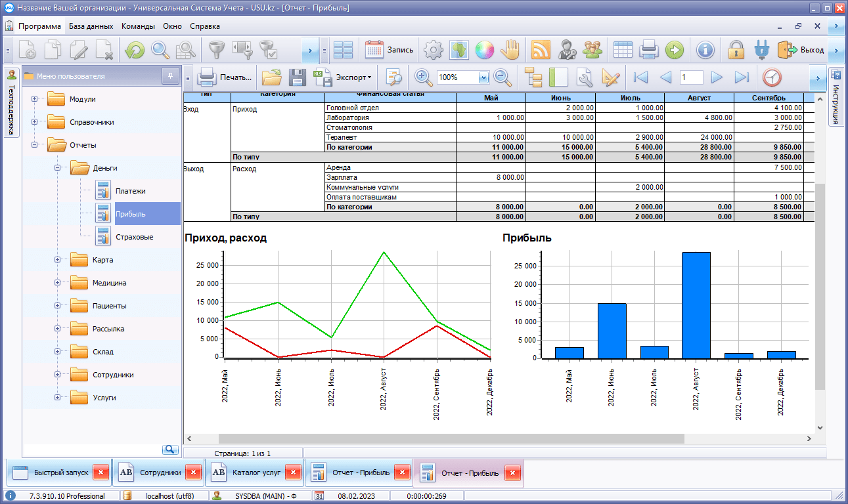Click the RSS feed orange icon
This screenshot has width=848, height=504.
(540, 50)
